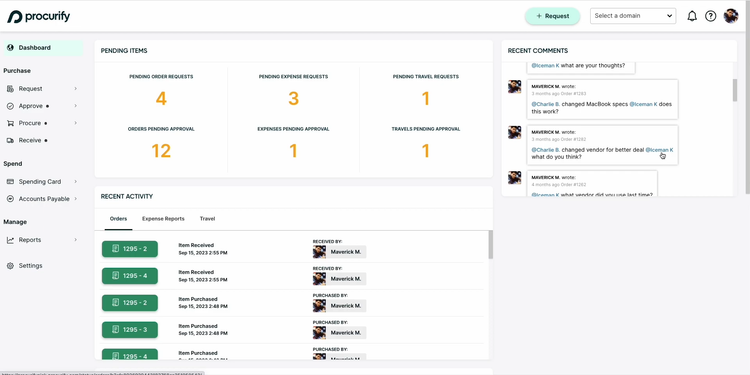Click the Receive truck icon
Screen dimensions: 750x375
pos(11,141)
